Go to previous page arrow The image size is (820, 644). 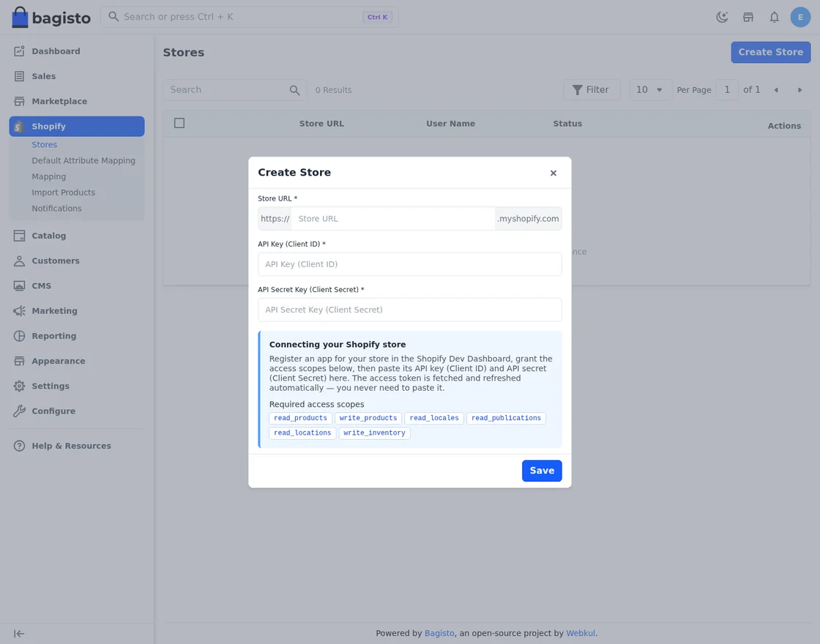click(776, 90)
